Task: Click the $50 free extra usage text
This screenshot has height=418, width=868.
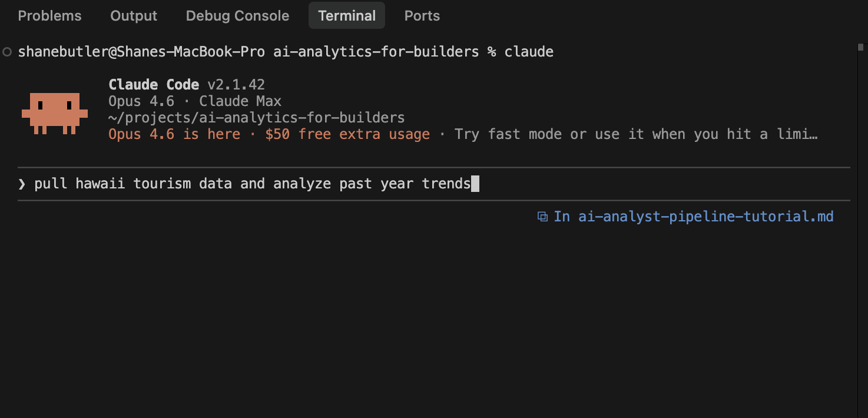Action: tap(352, 134)
